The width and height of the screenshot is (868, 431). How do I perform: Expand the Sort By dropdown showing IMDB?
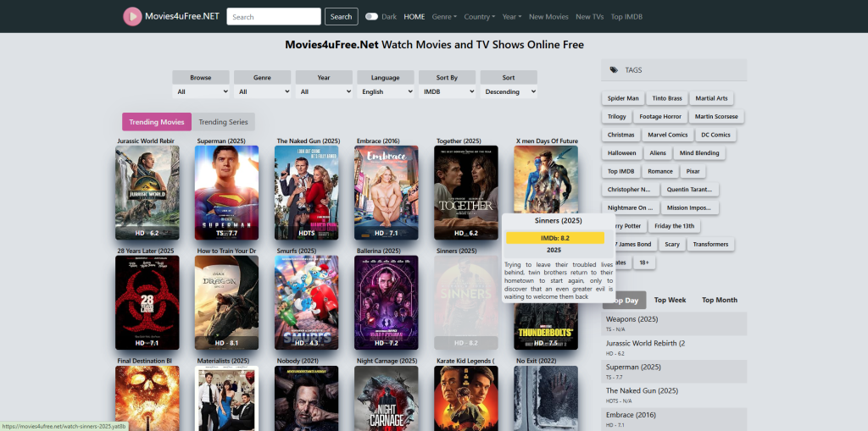coord(447,91)
